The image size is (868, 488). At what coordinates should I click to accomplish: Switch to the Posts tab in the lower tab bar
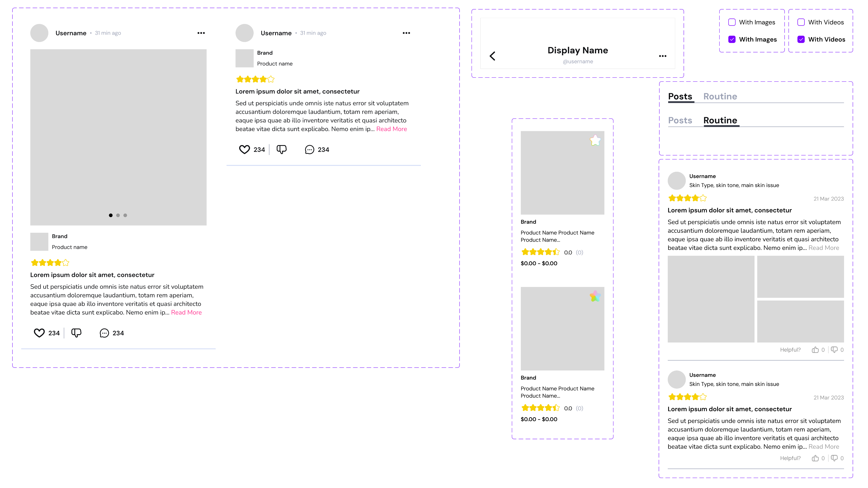pos(680,120)
